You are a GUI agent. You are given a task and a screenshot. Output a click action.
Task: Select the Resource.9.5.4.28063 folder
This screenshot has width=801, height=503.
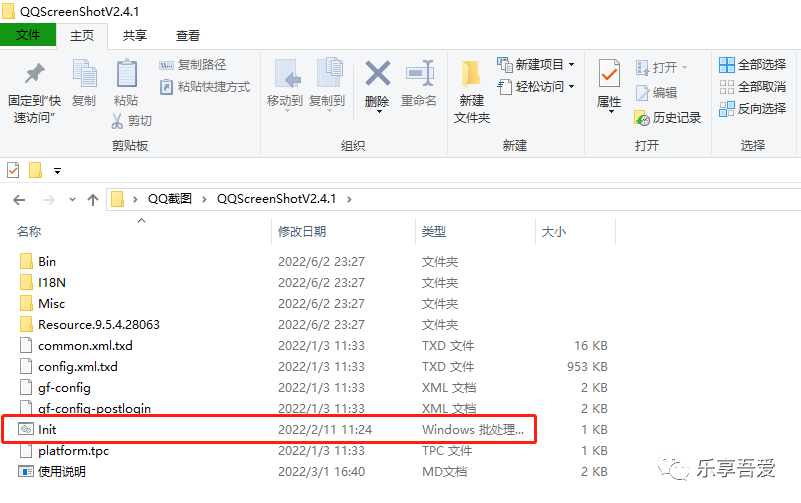tap(99, 324)
